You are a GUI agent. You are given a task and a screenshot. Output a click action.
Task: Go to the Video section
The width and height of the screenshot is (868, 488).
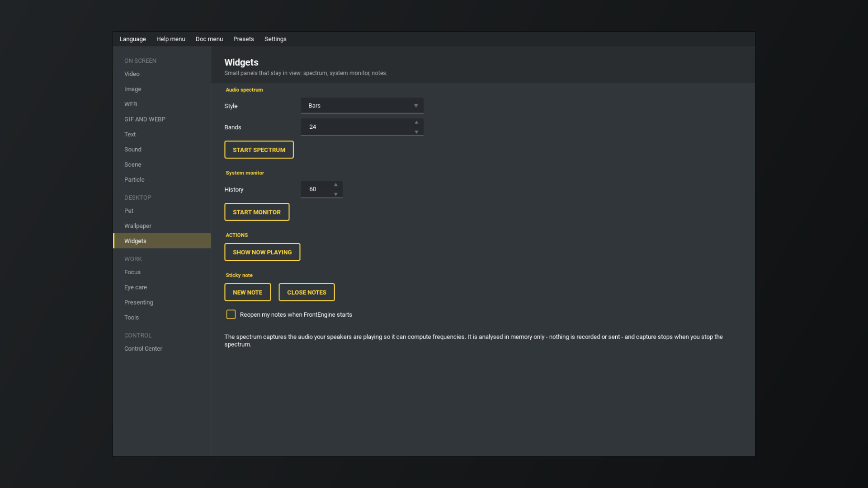[x=162, y=74]
